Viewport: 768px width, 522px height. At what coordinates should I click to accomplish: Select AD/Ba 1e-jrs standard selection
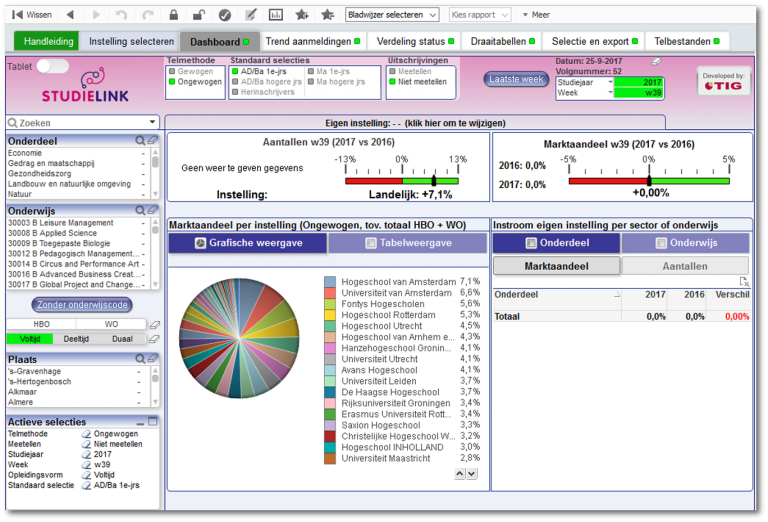[x=259, y=71]
